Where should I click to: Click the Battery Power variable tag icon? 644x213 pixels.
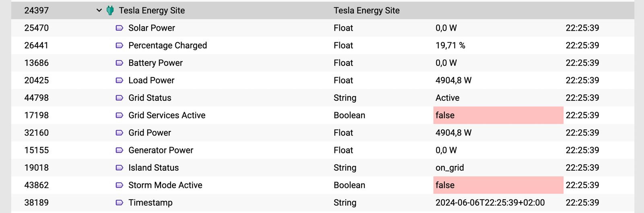tap(120, 63)
